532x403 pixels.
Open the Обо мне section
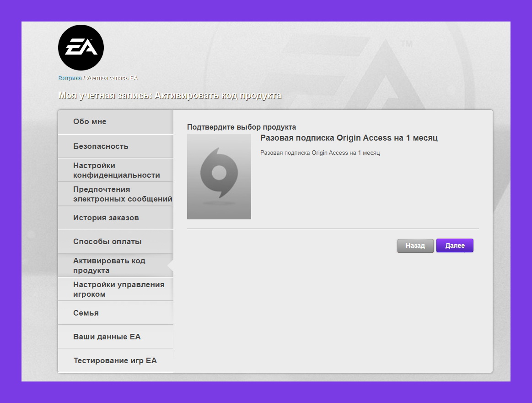pyautogui.click(x=116, y=122)
